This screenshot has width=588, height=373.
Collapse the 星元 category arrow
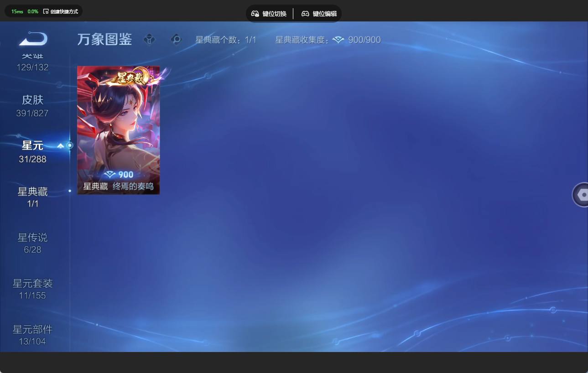pyautogui.click(x=61, y=146)
